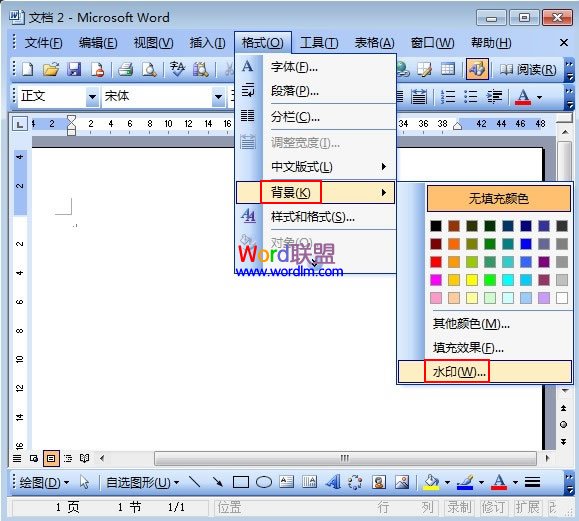Open the fill color dropdown arrow

(x=447, y=482)
